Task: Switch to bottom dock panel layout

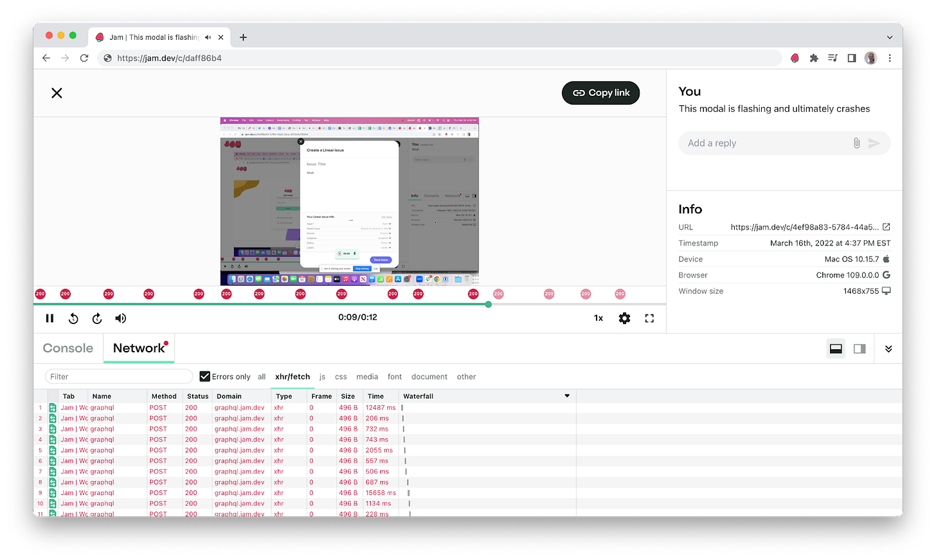Action: [x=836, y=348]
